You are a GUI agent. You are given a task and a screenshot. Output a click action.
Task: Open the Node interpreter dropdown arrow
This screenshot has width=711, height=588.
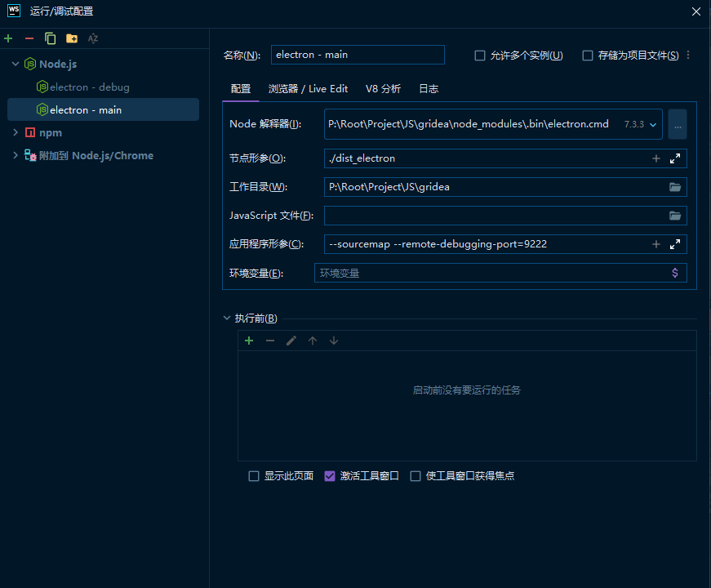[653, 125]
